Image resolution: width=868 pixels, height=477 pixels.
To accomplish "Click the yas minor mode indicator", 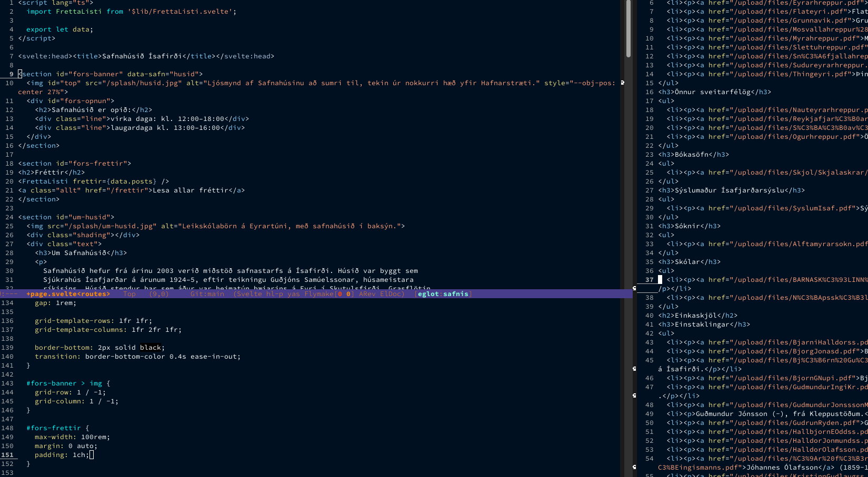I will [x=294, y=294].
